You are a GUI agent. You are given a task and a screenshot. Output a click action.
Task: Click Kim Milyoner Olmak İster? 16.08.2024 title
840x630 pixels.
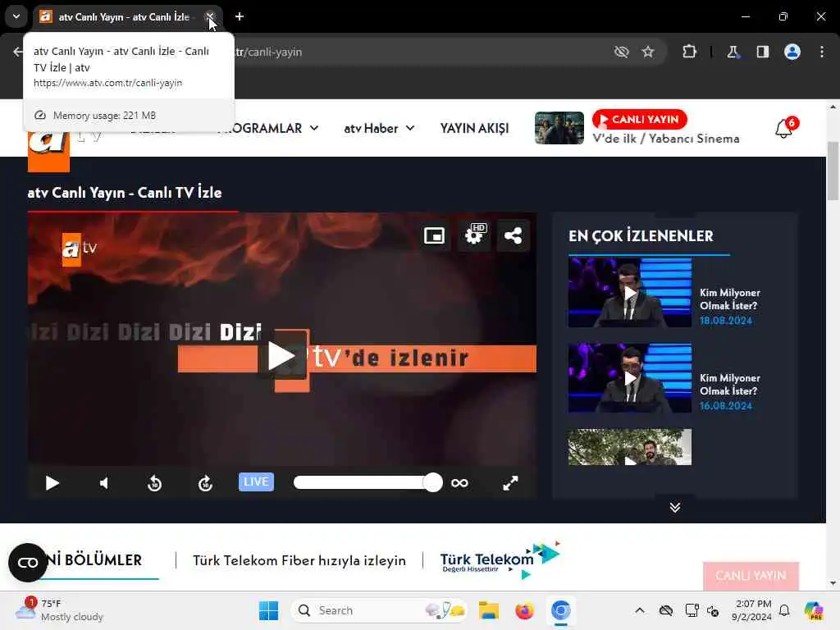(x=729, y=384)
